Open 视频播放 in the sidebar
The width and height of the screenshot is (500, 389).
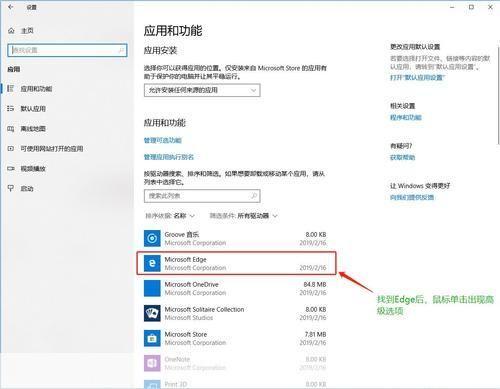pos(33,169)
